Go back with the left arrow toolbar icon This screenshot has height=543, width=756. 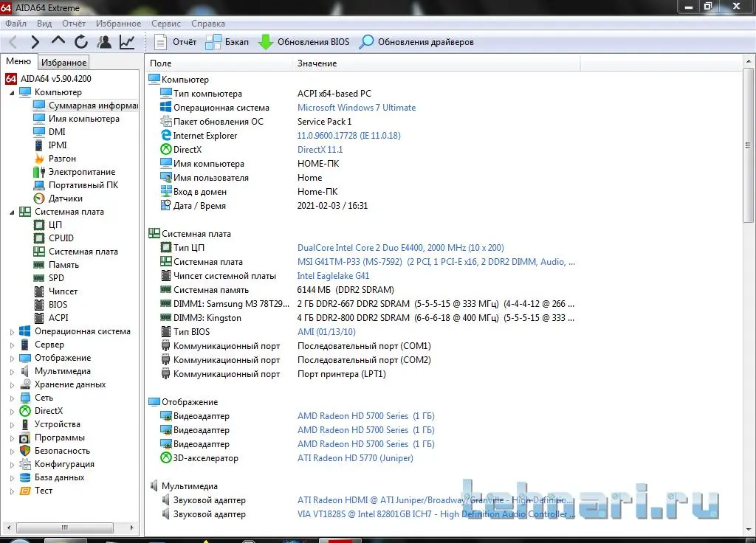[13, 42]
